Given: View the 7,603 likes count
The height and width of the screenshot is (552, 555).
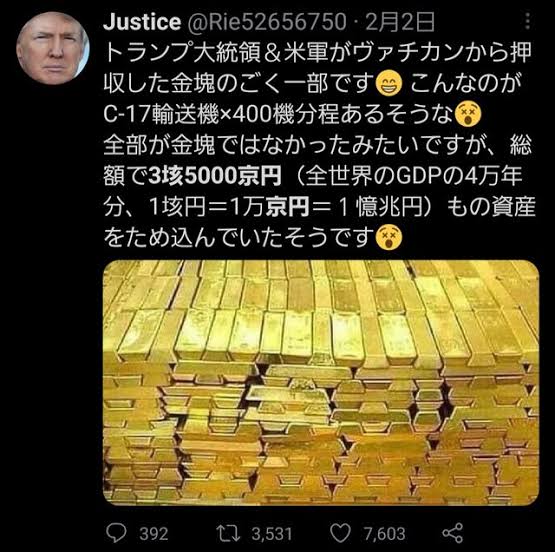Looking at the screenshot, I should click(384, 534).
